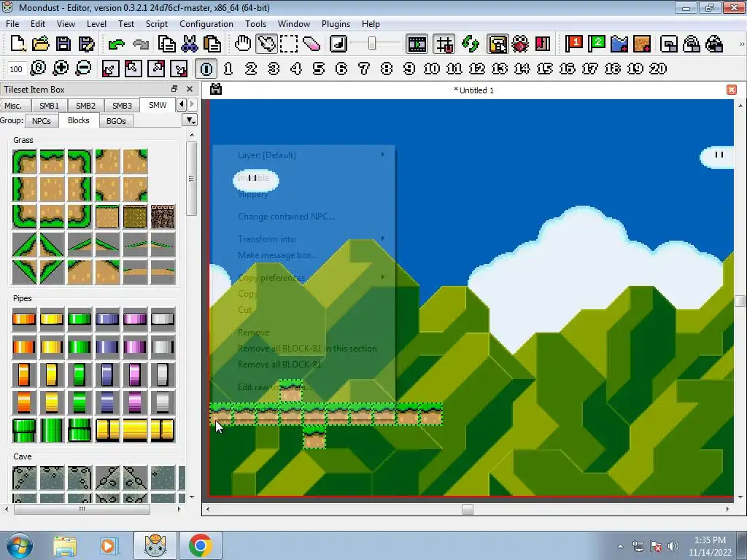Close the Tileset Item Box panel
747x560 pixels.
click(x=190, y=89)
